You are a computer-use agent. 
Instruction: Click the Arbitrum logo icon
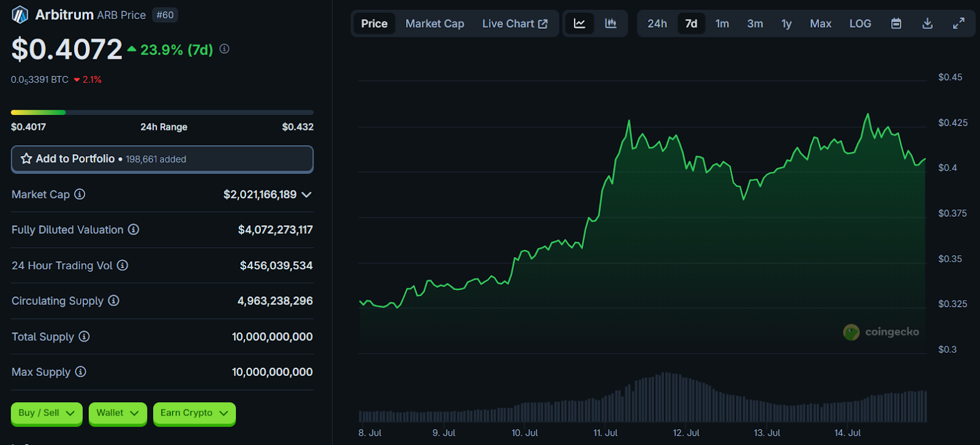[x=20, y=15]
